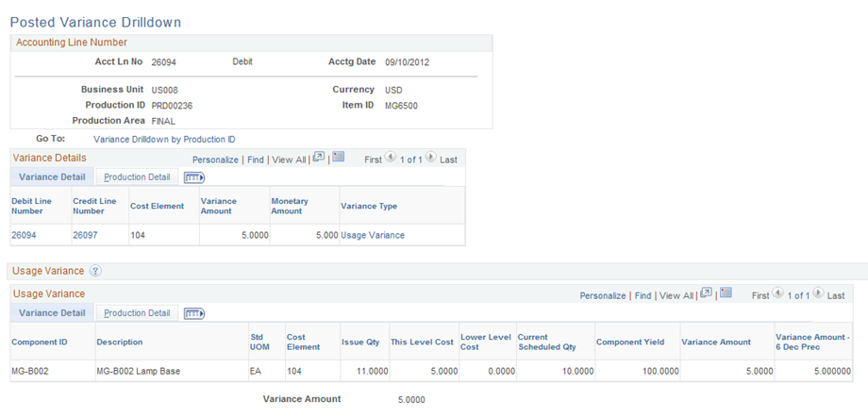Open Variance Drilldown by Production ID link
Viewport: 868px width, 419px height.
click(164, 140)
